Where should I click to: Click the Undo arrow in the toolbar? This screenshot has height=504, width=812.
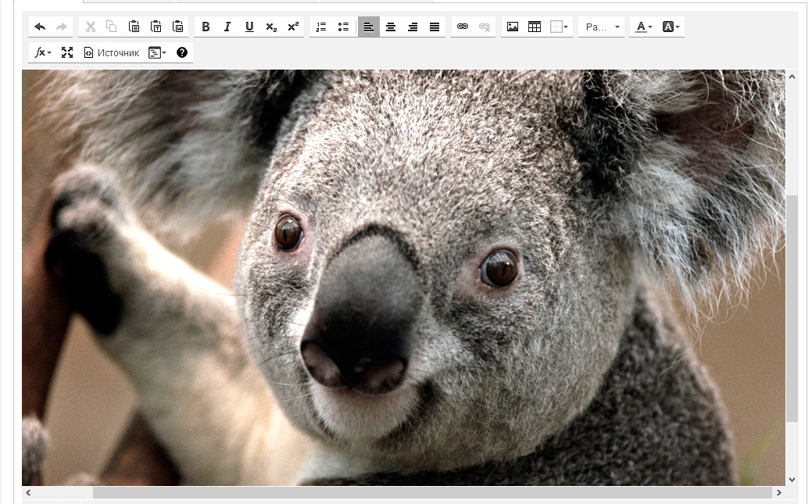40,27
